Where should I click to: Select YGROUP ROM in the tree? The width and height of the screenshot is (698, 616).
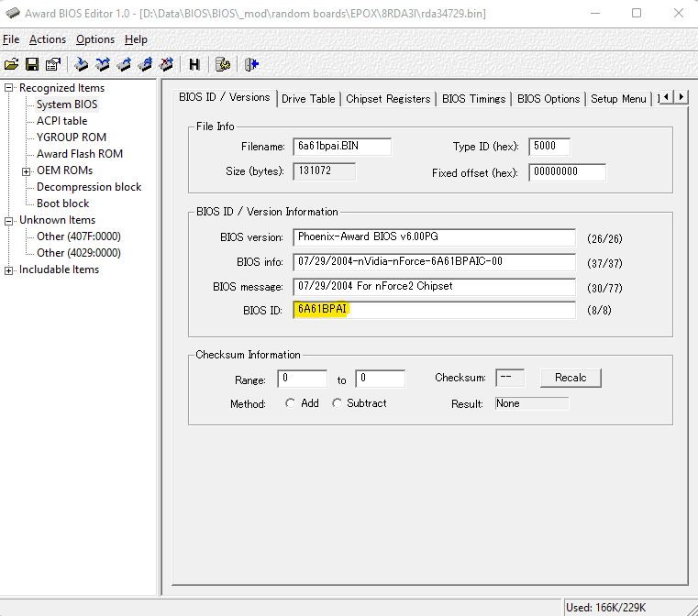(x=72, y=137)
